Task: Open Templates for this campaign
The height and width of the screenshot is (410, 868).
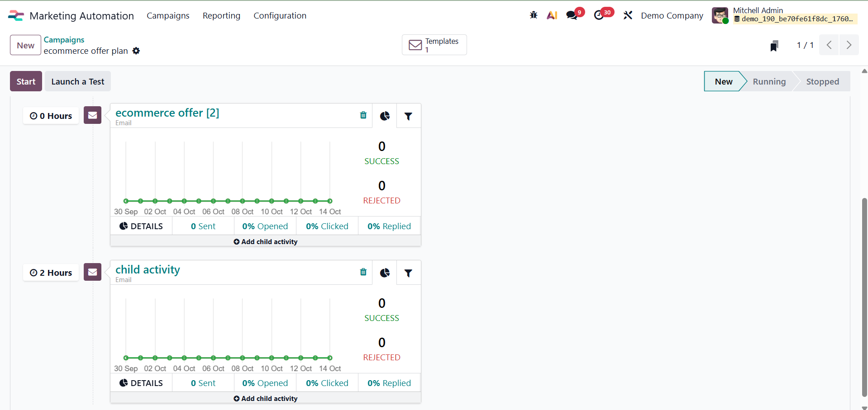Action: (x=434, y=45)
